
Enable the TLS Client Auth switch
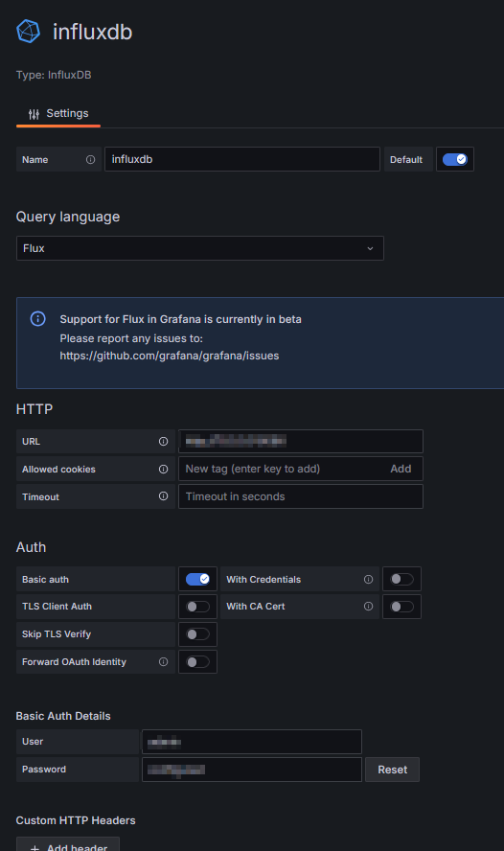pyautogui.click(x=197, y=607)
